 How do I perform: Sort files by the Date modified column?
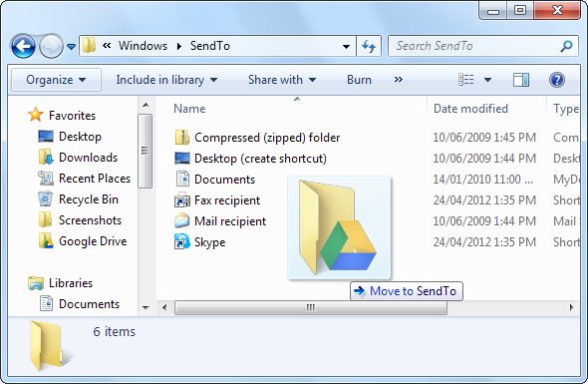click(470, 109)
